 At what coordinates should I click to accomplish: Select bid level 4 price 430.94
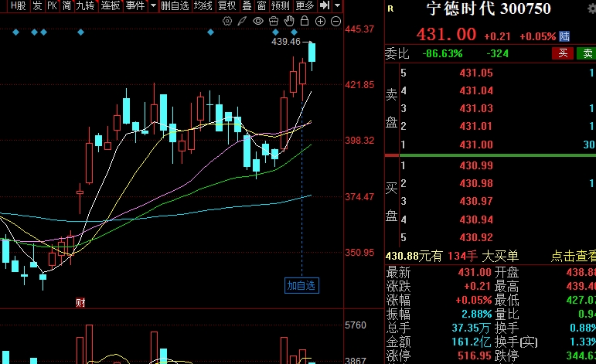click(x=476, y=219)
